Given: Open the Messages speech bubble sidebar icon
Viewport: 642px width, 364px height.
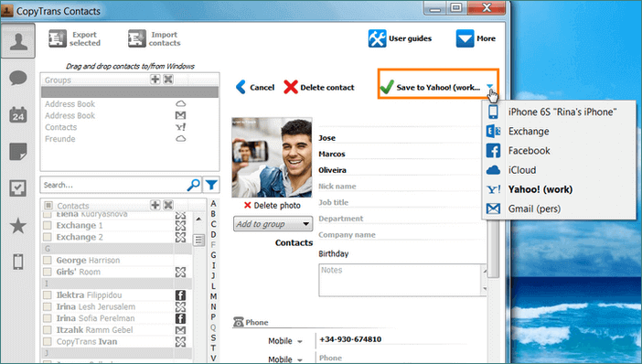Looking at the screenshot, I should point(18,78).
